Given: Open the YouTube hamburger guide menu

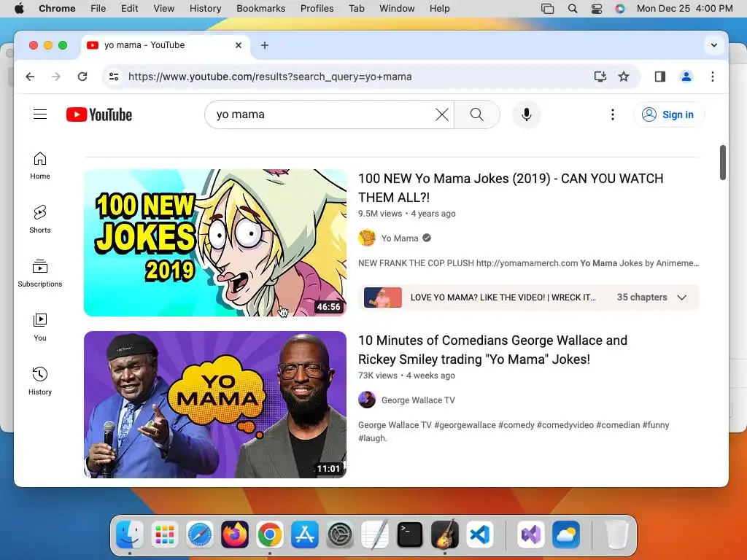Looking at the screenshot, I should pos(40,114).
